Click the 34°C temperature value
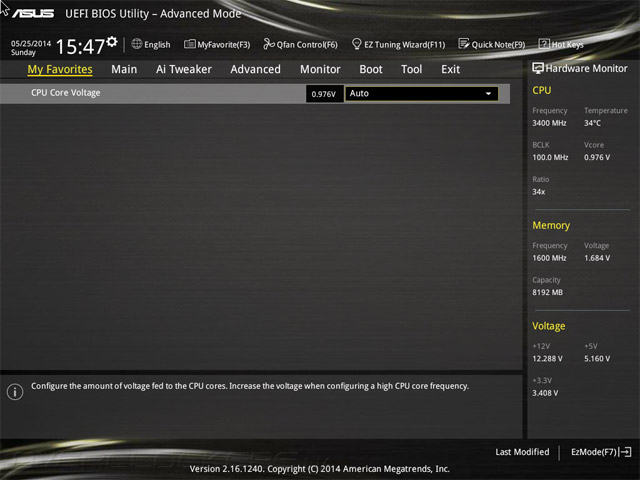640x480 pixels. (x=592, y=123)
